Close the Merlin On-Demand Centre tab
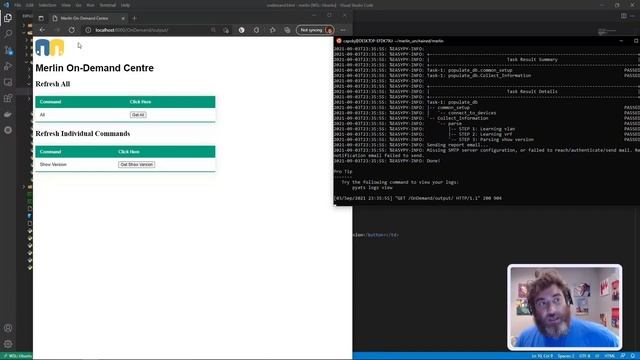The height and width of the screenshot is (360, 640). coord(123,18)
